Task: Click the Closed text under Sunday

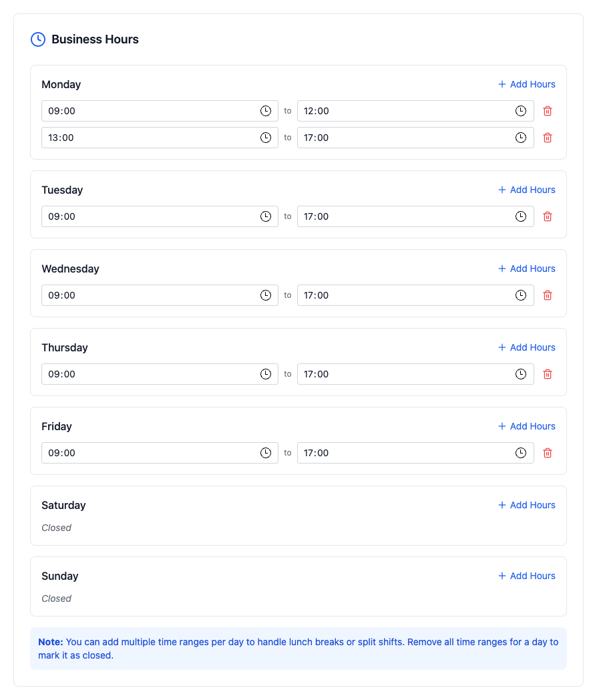Action: [x=56, y=598]
